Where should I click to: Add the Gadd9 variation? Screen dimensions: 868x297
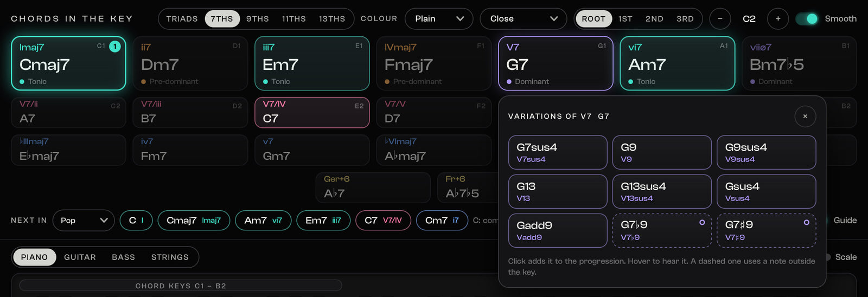(558, 230)
